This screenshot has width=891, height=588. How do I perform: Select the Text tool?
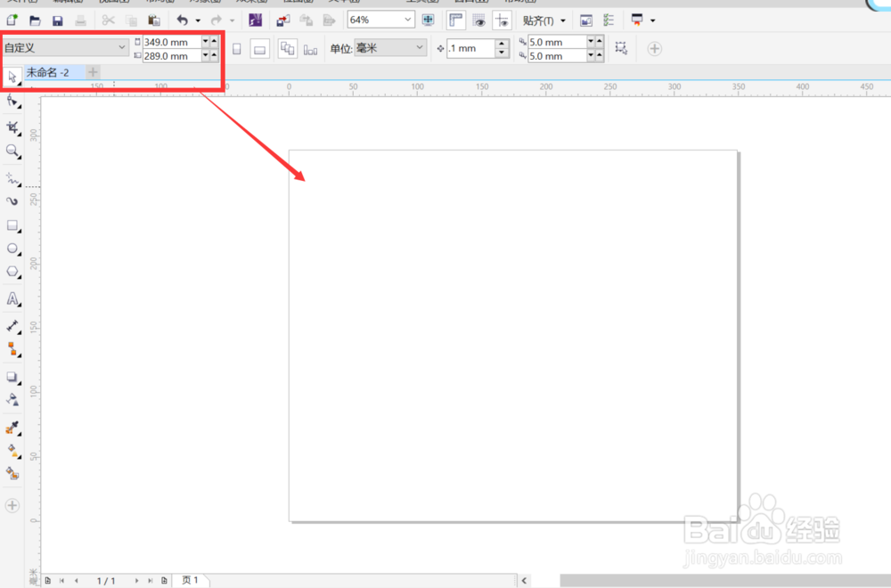[12, 298]
